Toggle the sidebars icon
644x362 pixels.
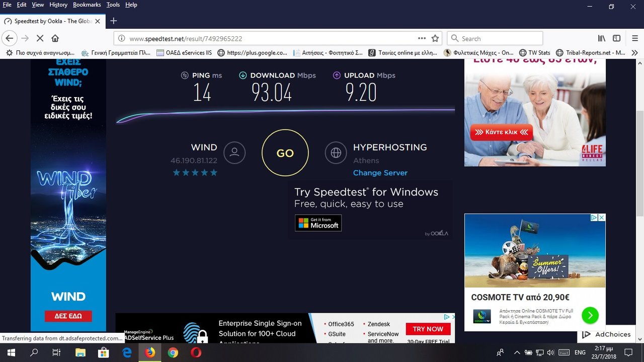point(616,38)
